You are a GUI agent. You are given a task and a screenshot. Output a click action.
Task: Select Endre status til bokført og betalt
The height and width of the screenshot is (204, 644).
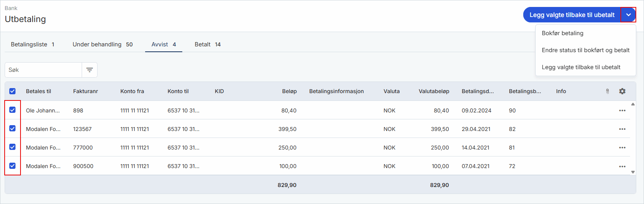[x=586, y=50]
